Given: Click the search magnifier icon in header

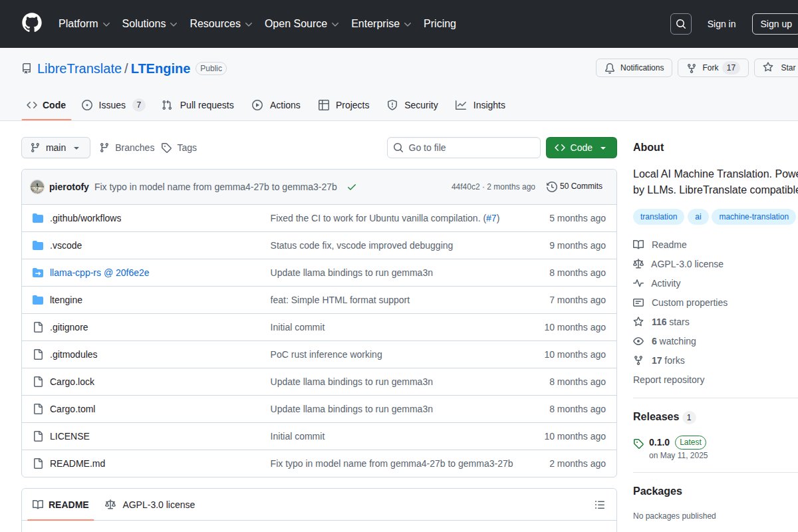Looking at the screenshot, I should point(681,24).
